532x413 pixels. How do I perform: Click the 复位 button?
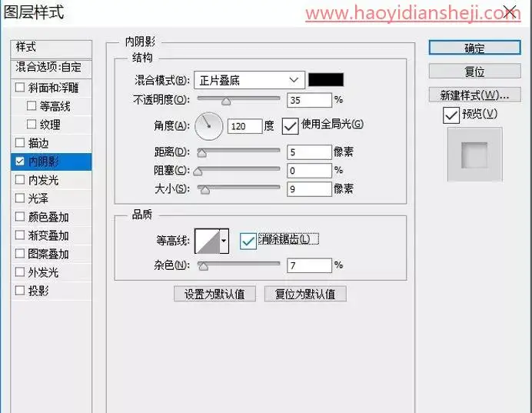click(x=474, y=72)
